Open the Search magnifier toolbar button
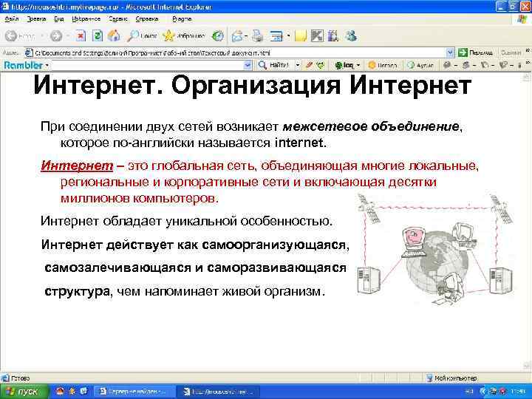The image size is (532, 399). [x=141, y=35]
